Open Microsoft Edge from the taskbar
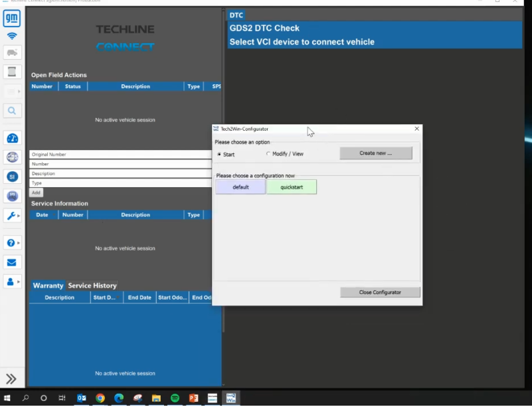Screen dimensions: 532x407 click(x=119, y=398)
